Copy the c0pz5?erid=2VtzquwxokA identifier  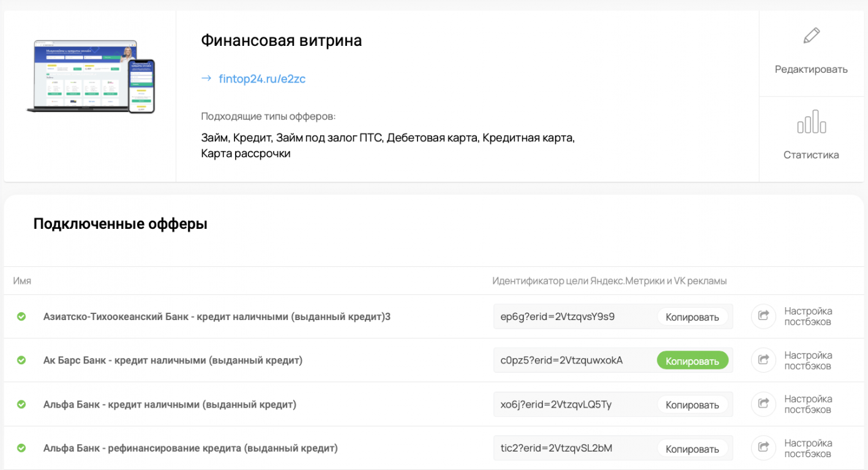692,360
